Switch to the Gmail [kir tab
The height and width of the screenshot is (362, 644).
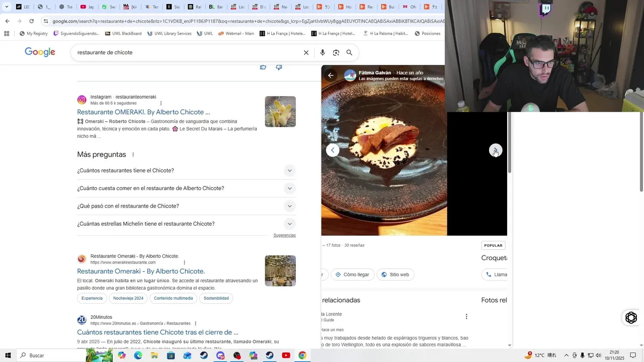(x=130, y=7)
